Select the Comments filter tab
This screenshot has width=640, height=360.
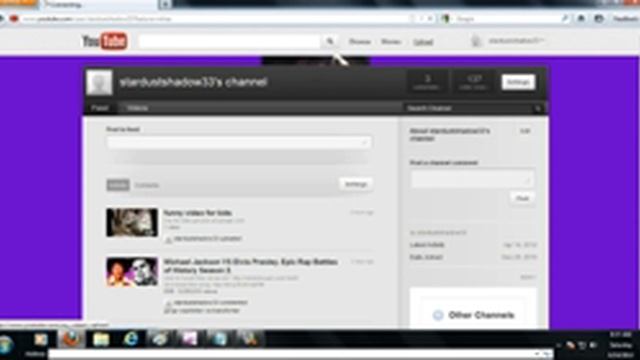[147, 185]
